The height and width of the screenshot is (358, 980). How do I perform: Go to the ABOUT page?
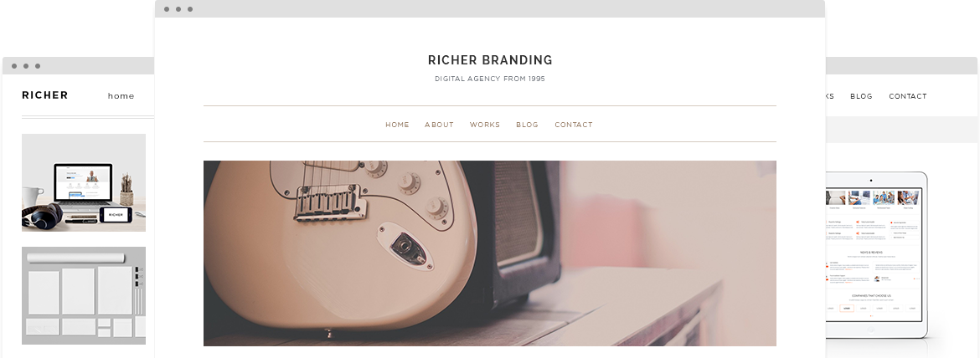coord(439,125)
